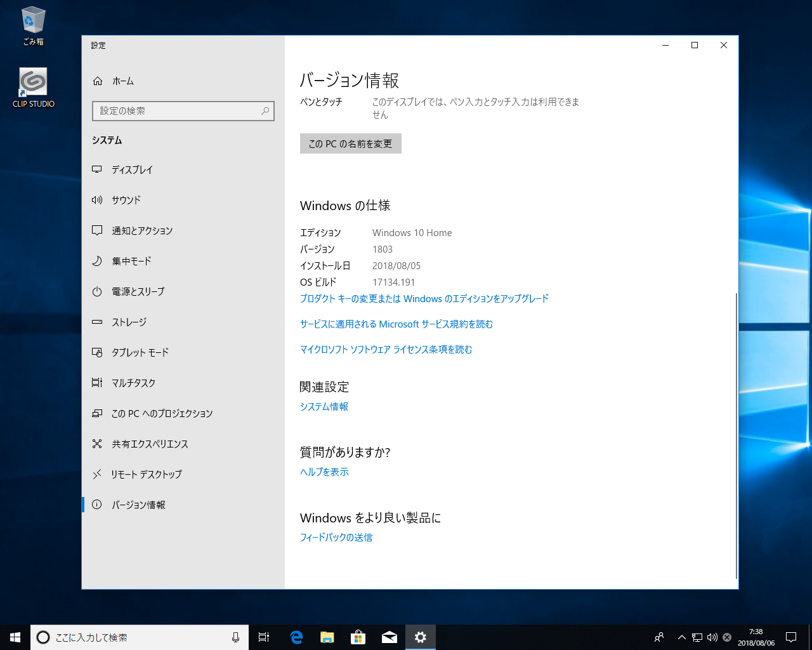Open Microsoft Store taskbar icon
This screenshot has height=650, width=812.
(358, 637)
